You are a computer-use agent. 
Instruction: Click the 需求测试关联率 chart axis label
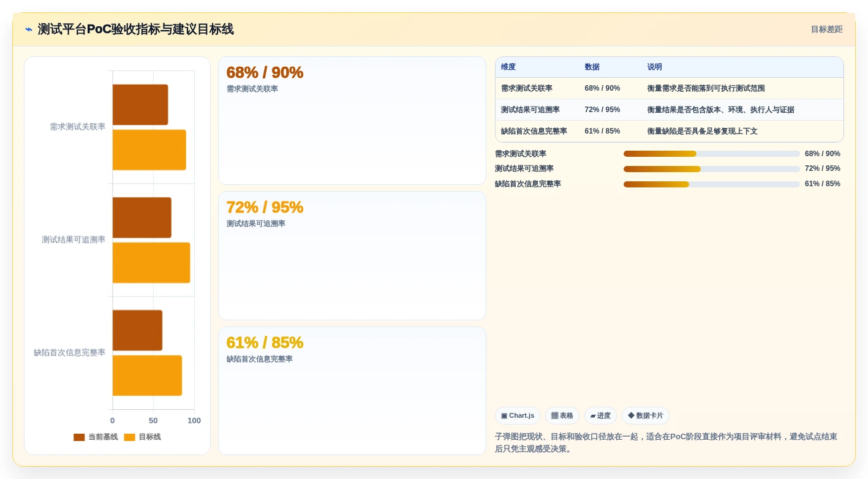[78, 127]
